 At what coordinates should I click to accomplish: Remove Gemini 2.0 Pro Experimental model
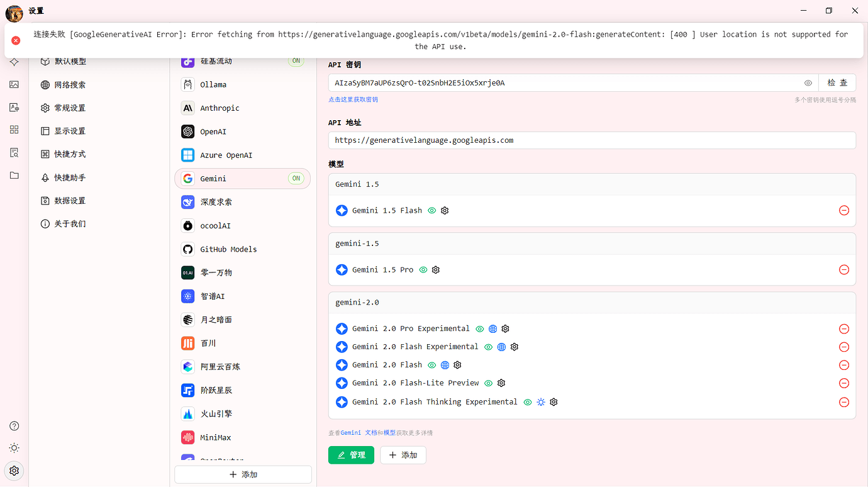pyautogui.click(x=844, y=328)
